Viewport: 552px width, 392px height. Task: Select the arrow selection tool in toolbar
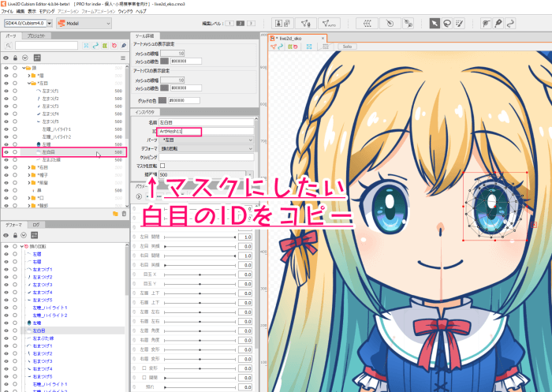(435, 23)
